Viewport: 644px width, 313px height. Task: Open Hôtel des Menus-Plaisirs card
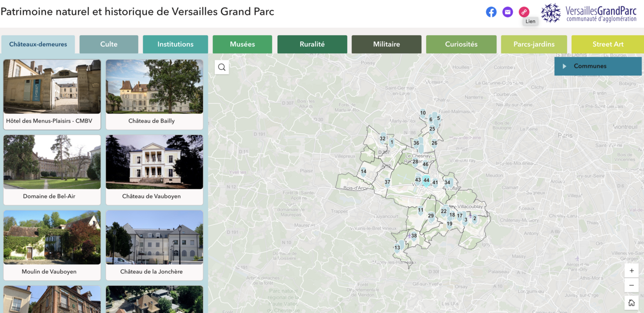coord(52,95)
